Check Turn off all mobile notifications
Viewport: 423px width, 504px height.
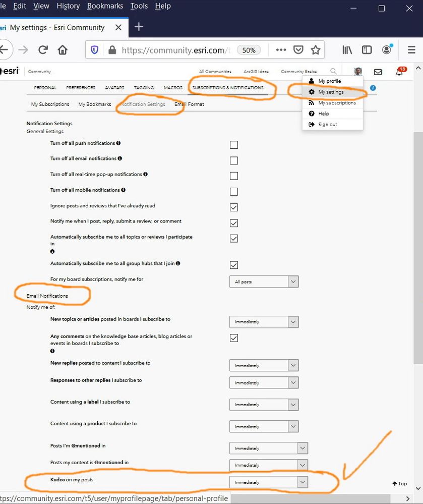(234, 192)
